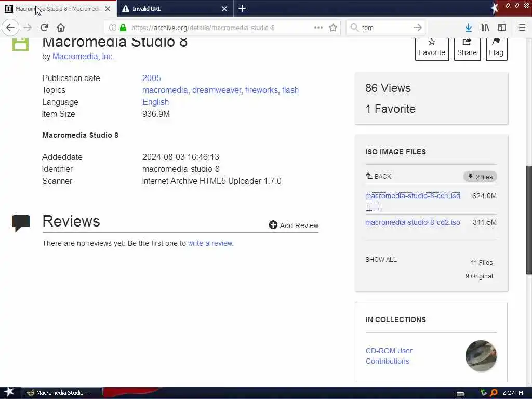The image size is (532, 399).
Task: Click SHOW ALL files link
Action: (381, 260)
